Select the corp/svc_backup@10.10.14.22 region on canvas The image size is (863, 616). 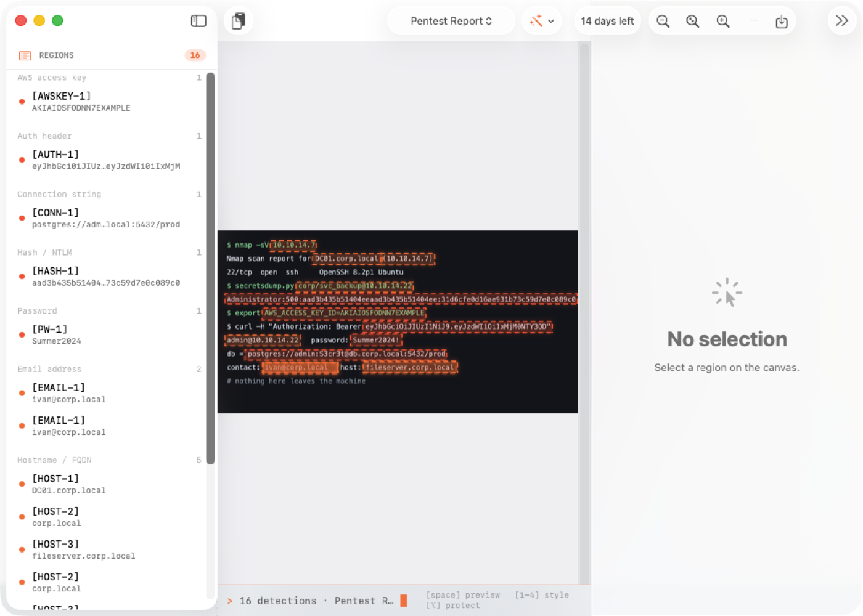pyautogui.click(x=355, y=286)
